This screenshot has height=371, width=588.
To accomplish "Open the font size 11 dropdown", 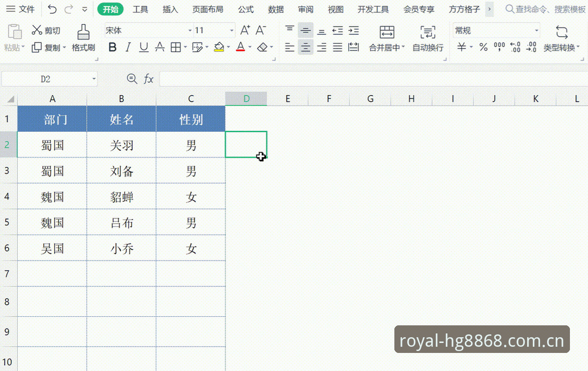I will tap(232, 30).
